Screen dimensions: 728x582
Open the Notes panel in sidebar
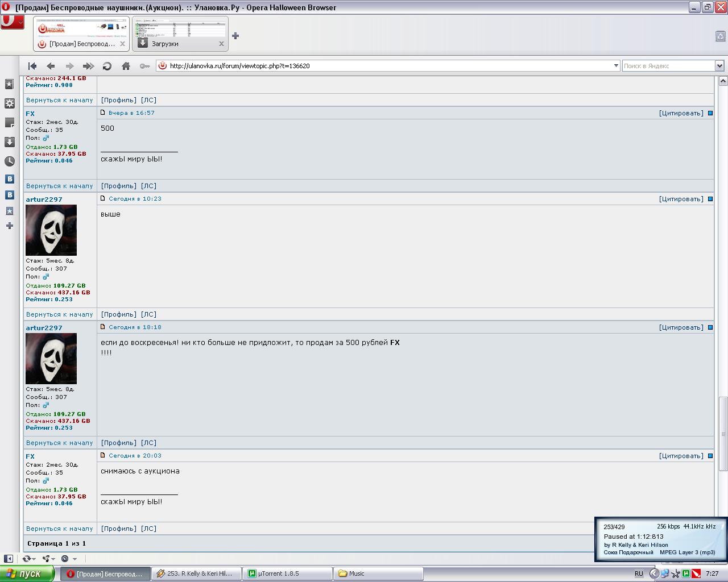click(x=10, y=123)
